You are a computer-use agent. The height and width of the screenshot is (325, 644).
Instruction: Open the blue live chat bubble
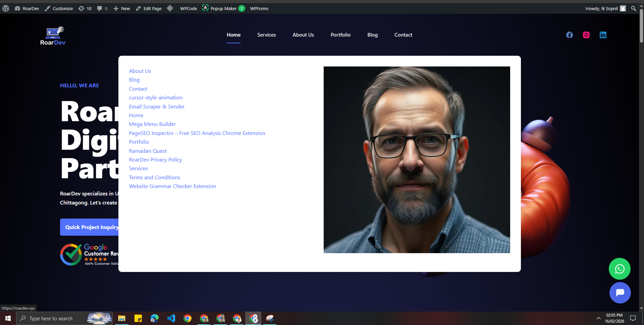click(x=620, y=293)
